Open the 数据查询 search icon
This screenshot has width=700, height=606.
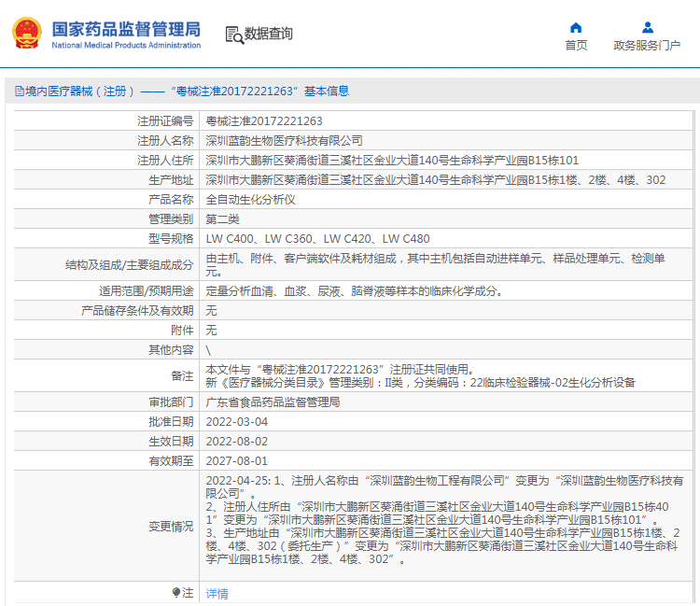coord(234,35)
